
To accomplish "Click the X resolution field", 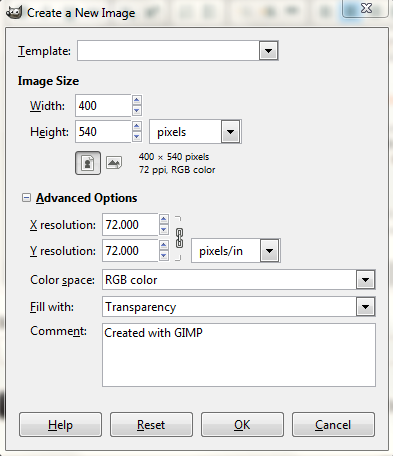I will pos(130,225).
